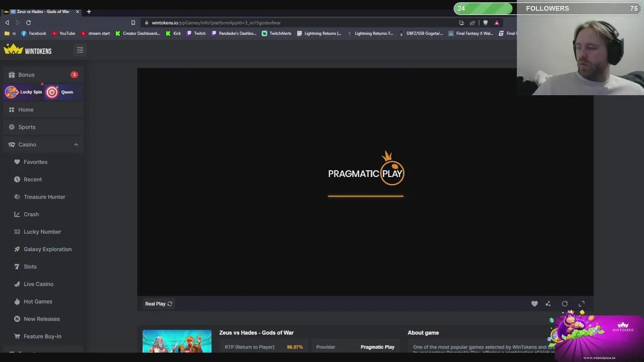Open the Kick bookmark
This screenshot has width=644, height=362.
tap(173, 34)
